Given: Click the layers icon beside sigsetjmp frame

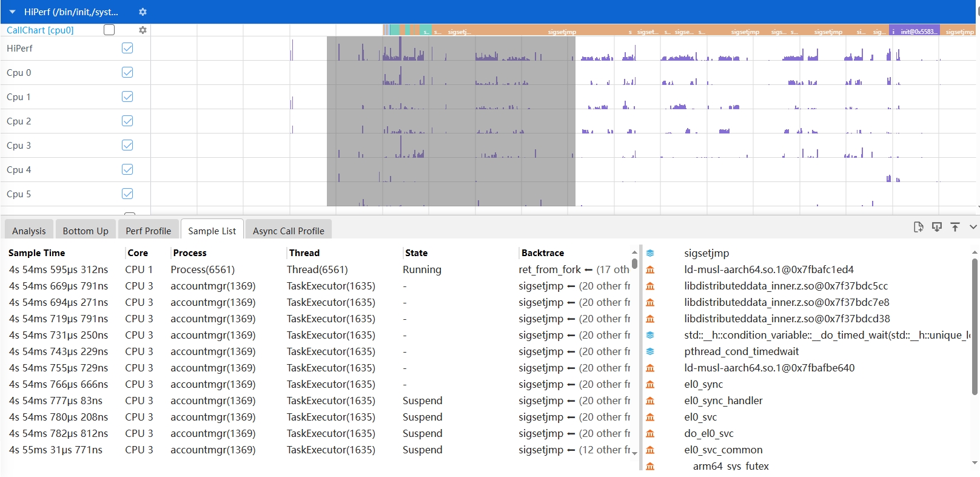Looking at the screenshot, I should (x=650, y=253).
